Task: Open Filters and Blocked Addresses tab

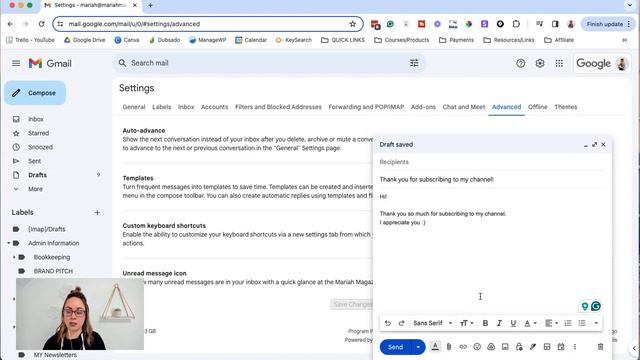Action: pos(278,107)
